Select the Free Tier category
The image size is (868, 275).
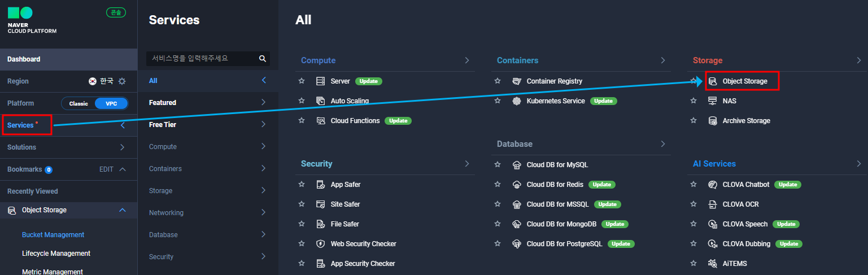click(208, 125)
